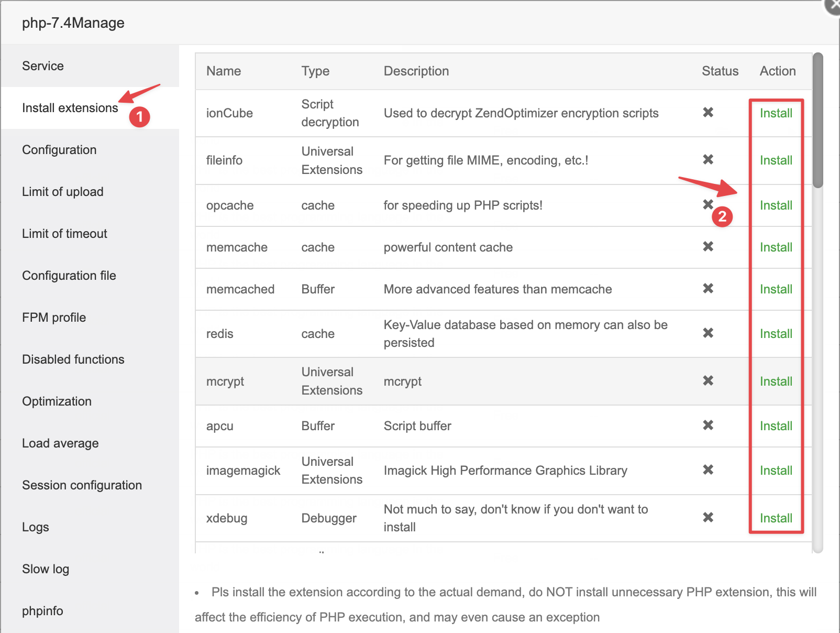Screen dimensions: 840x633
Task: Click the Status column header
Action: tap(720, 71)
